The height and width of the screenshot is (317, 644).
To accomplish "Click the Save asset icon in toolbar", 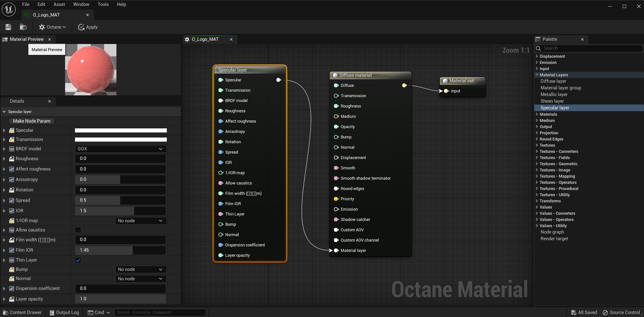I will coord(8,27).
